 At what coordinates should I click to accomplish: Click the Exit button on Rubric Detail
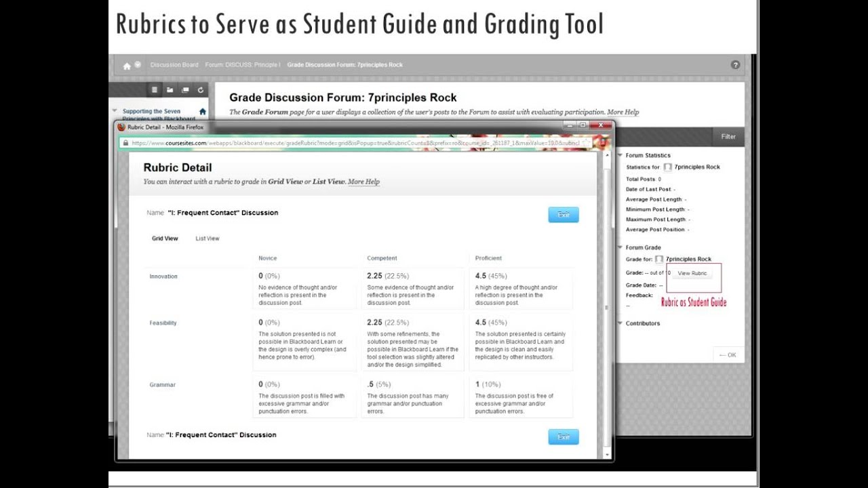[x=564, y=214]
